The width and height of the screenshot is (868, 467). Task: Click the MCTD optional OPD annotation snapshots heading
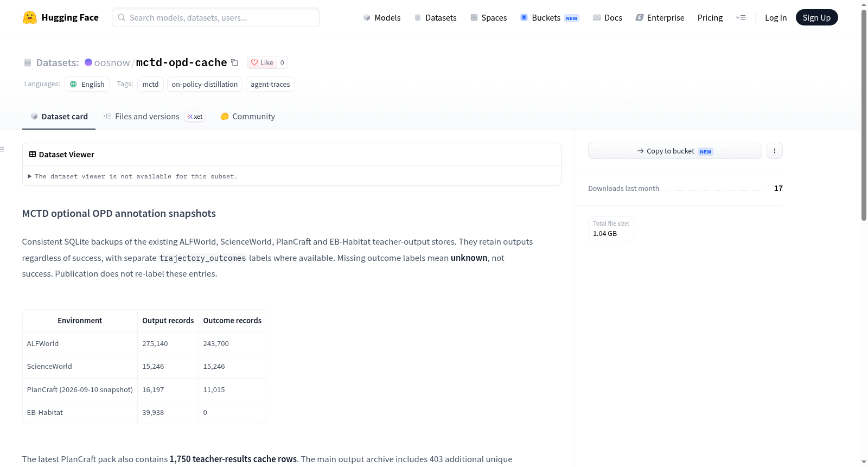[119, 214]
